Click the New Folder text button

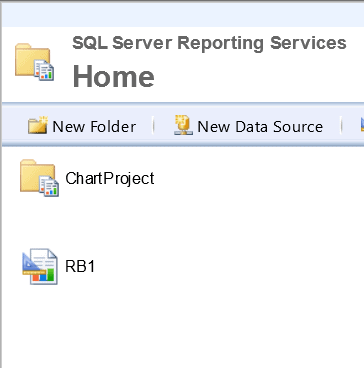[x=94, y=127]
